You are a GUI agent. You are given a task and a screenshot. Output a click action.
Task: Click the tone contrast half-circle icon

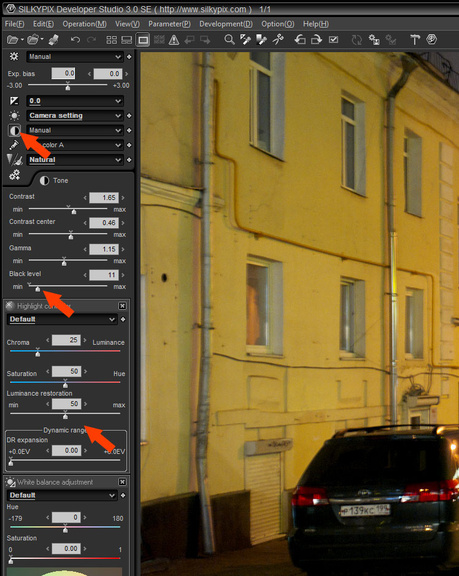click(15, 130)
